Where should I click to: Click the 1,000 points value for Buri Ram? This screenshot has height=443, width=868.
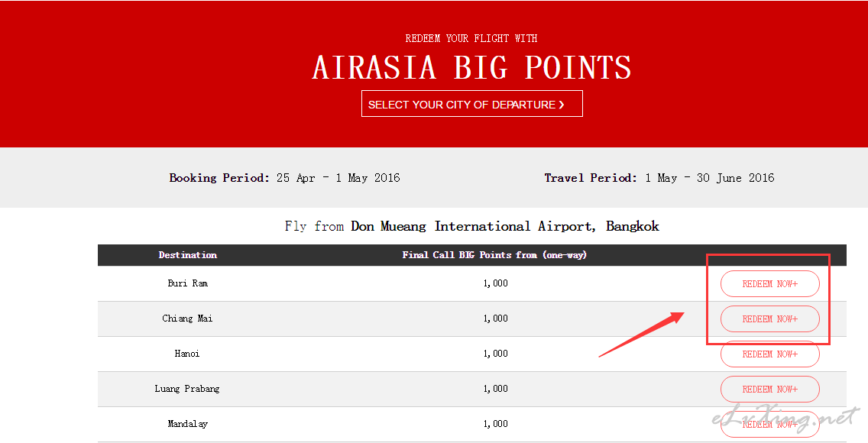click(x=495, y=283)
